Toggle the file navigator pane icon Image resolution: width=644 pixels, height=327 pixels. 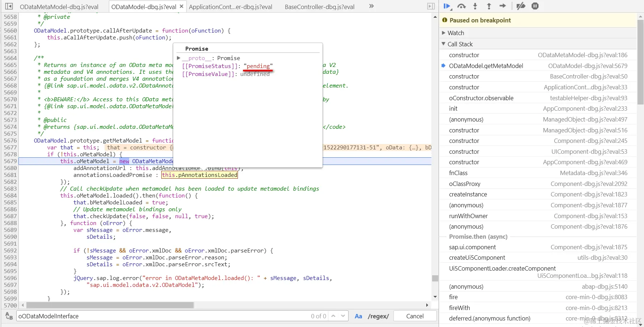click(9, 6)
